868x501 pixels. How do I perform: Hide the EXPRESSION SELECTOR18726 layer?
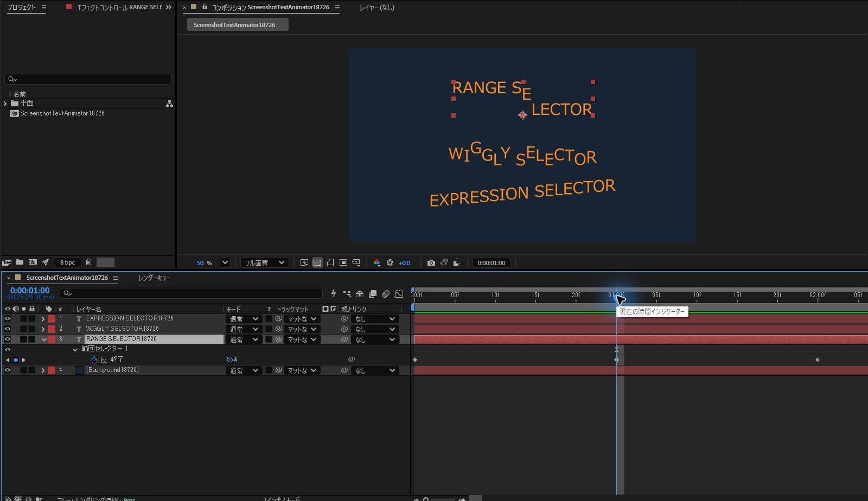click(x=8, y=319)
